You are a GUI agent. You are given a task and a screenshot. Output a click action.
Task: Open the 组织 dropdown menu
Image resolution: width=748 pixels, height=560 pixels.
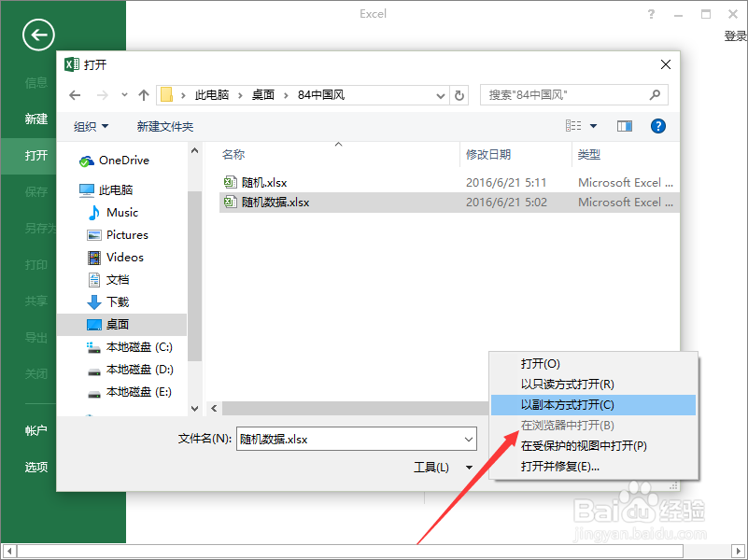(90, 125)
